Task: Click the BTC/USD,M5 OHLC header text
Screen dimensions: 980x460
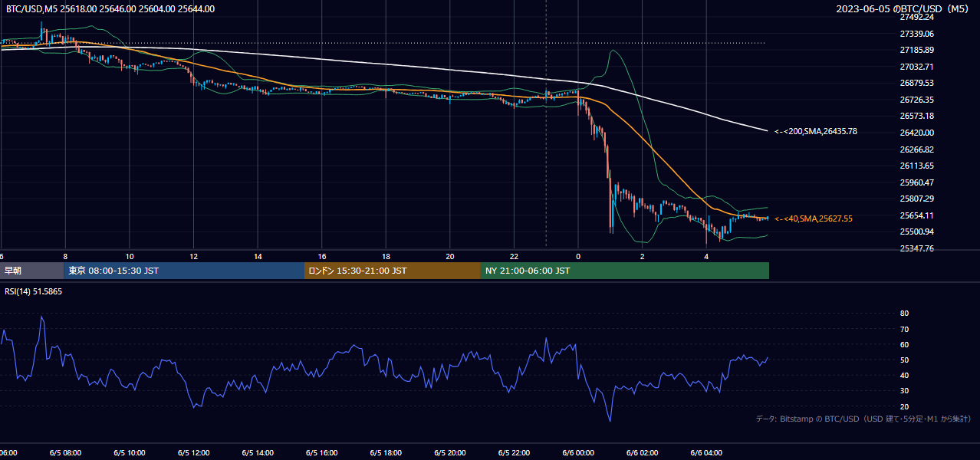Action: tap(110, 9)
